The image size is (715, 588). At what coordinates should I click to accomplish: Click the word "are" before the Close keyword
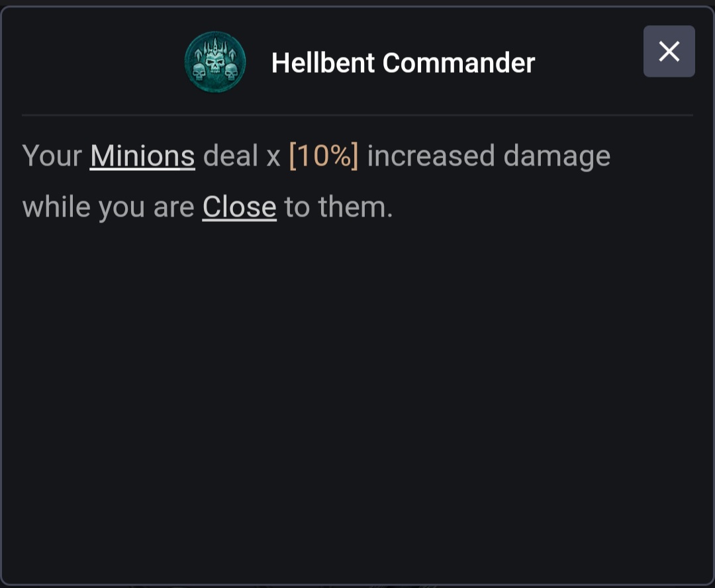(173, 207)
